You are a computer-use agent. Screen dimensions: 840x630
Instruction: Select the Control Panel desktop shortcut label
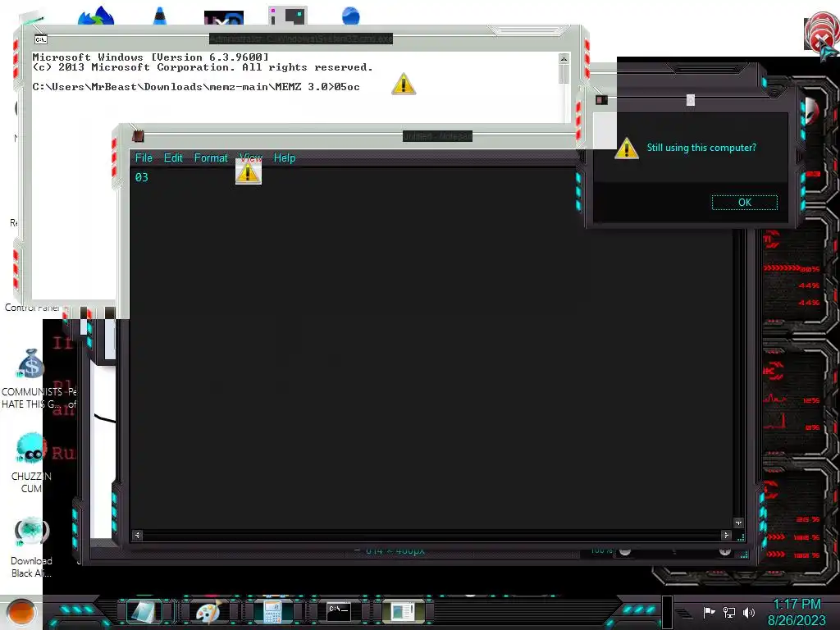(x=32, y=308)
